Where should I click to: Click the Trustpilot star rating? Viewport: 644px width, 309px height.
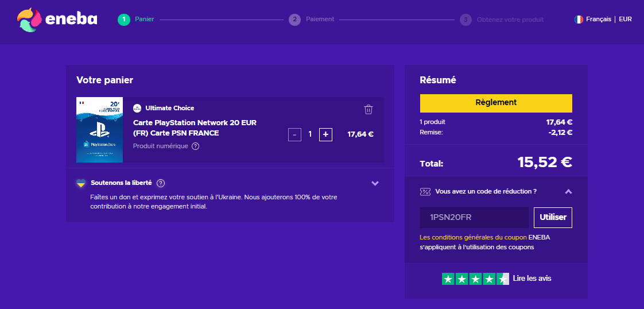[475, 279]
